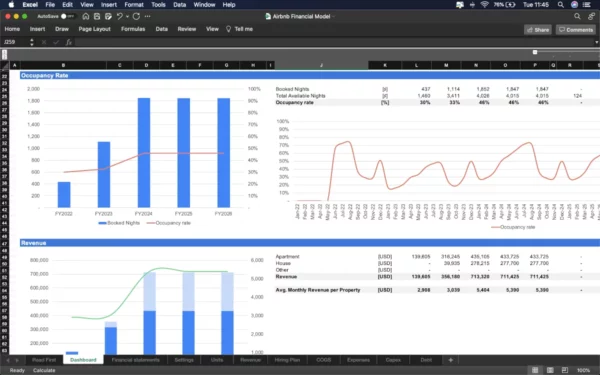600x375 pixels.
Task: Open the Expenses sheet tab
Action: point(359,360)
